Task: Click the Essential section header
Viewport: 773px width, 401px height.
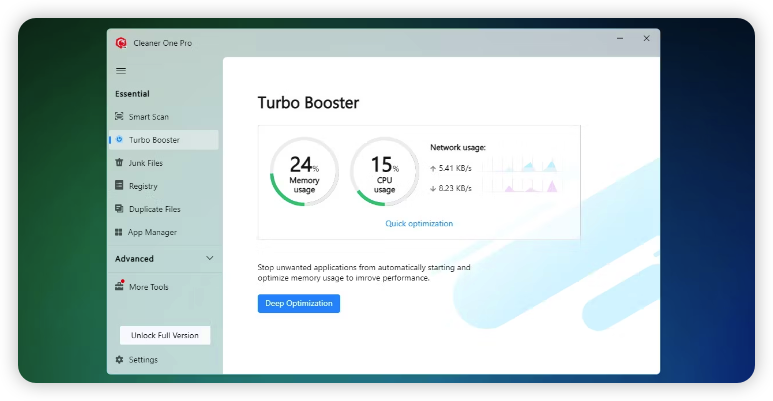Action: (x=132, y=94)
